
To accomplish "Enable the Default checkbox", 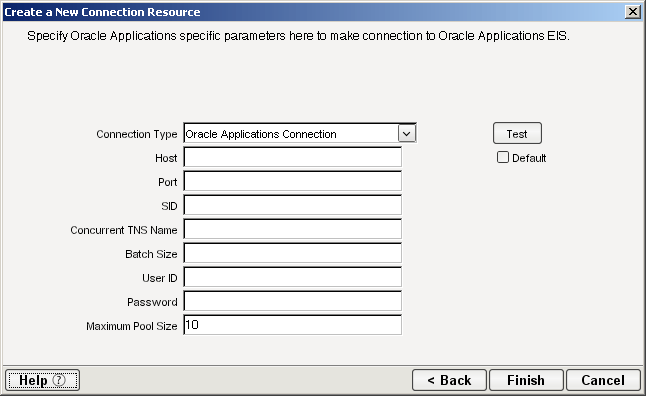I will (x=503, y=157).
